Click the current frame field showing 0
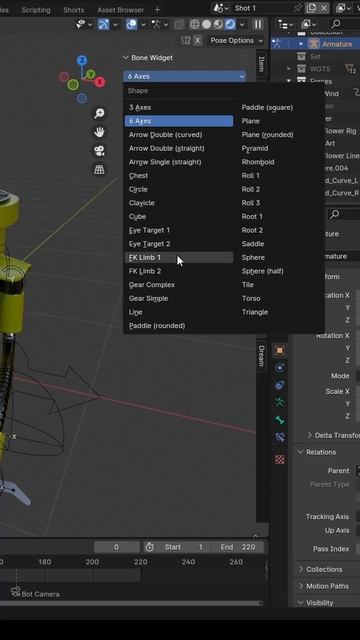The height and width of the screenshot is (640, 360). 117,547
